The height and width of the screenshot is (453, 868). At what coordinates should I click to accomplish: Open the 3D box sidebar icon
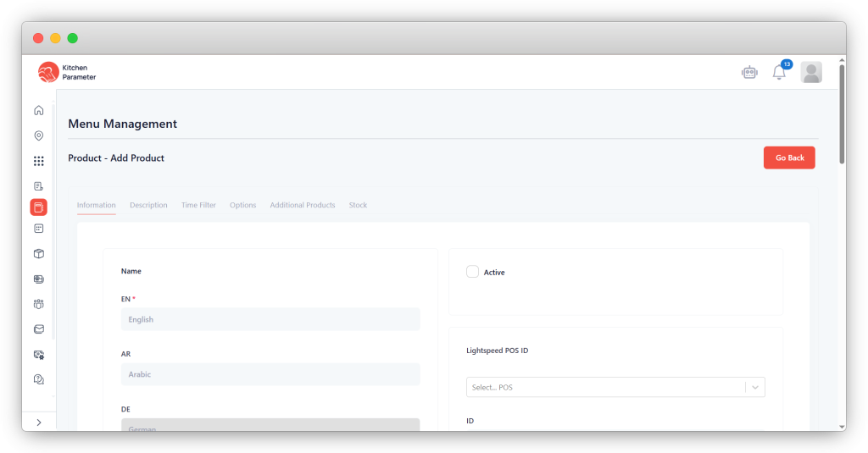click(x=39, y=253)
